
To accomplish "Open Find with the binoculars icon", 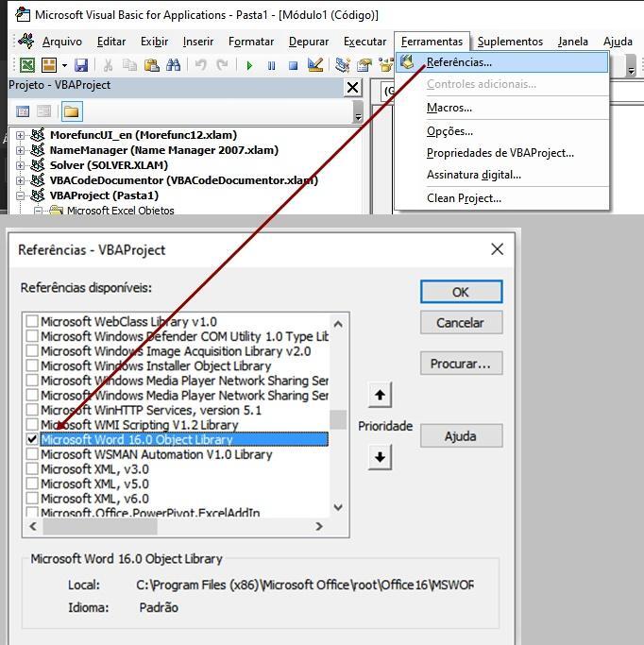I will click(x=173, y=65).
